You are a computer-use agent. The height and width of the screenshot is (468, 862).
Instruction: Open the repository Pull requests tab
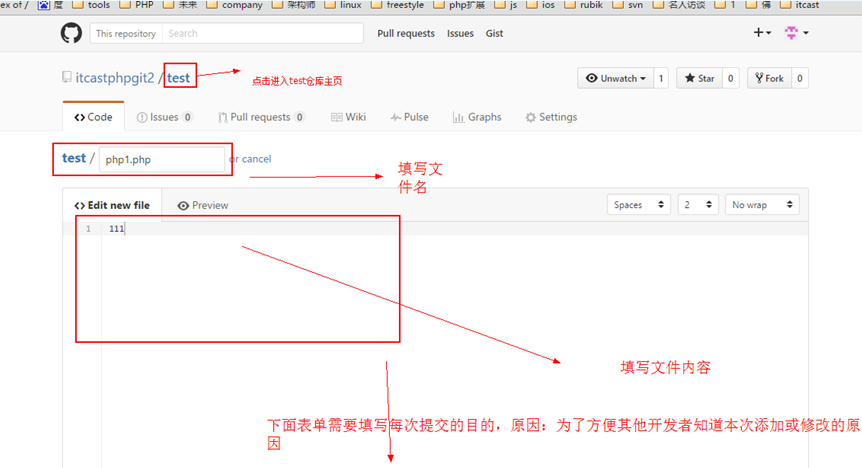261,117
